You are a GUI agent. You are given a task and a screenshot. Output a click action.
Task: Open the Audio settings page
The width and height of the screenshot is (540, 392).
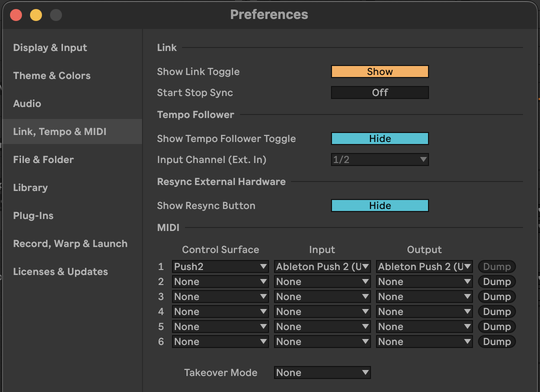point(27,103)
